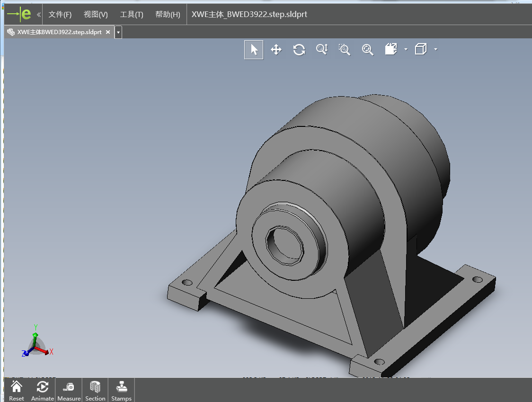Collapse the menu bar with double chevron
The image size is (532, 402).
[x=38, y=14]
